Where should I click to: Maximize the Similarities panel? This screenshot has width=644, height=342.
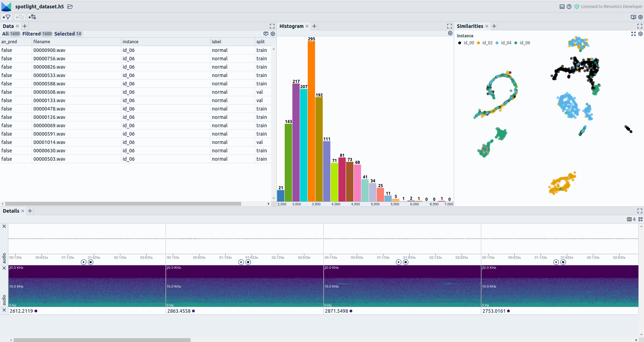[640, 26]
